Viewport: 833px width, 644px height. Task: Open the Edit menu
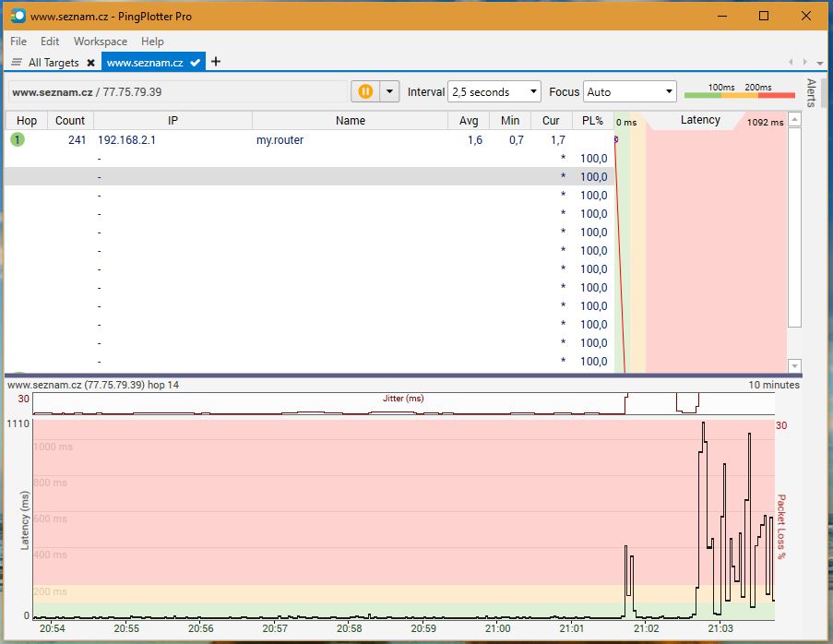pos(50,42)
